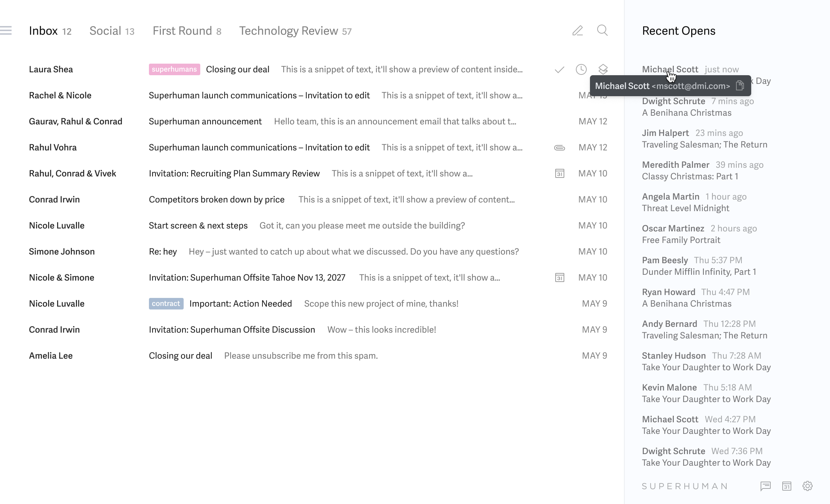830x504 pixels.
Task: Open the chat feedback icon in footer
Action: pyautogui.click(x=765, y=486)
